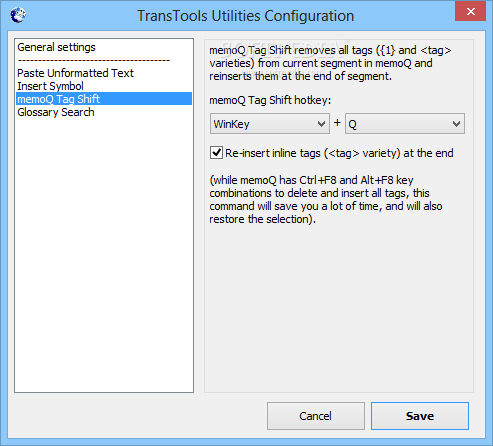493x446 pixels.
Task: Click the memoQ Tag Shift description paragraph
Action: pos(330,63)
